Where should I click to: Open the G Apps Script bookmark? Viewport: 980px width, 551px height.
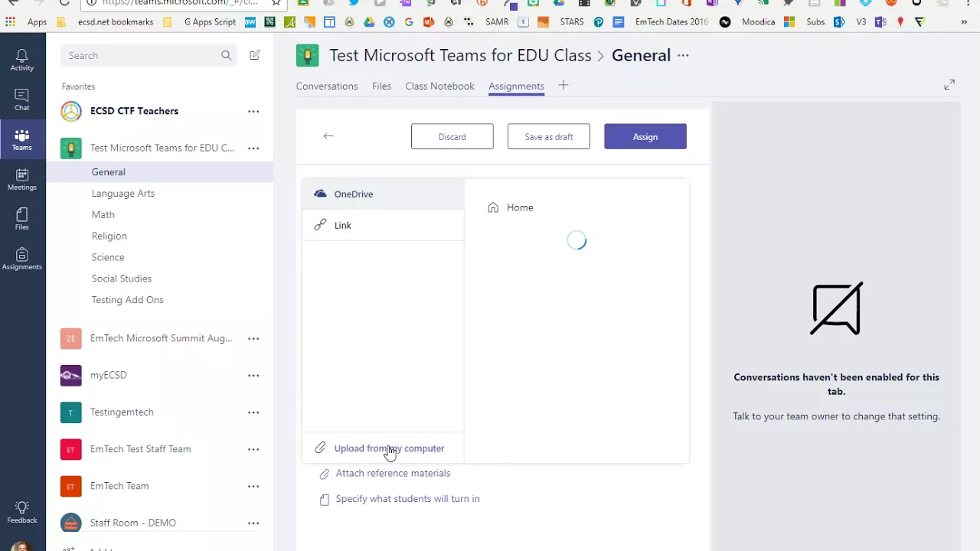pyautogui.click(x=201, y=21)
